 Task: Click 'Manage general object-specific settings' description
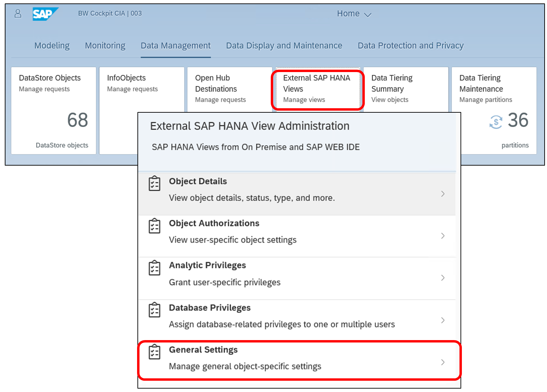click(245, 366)
